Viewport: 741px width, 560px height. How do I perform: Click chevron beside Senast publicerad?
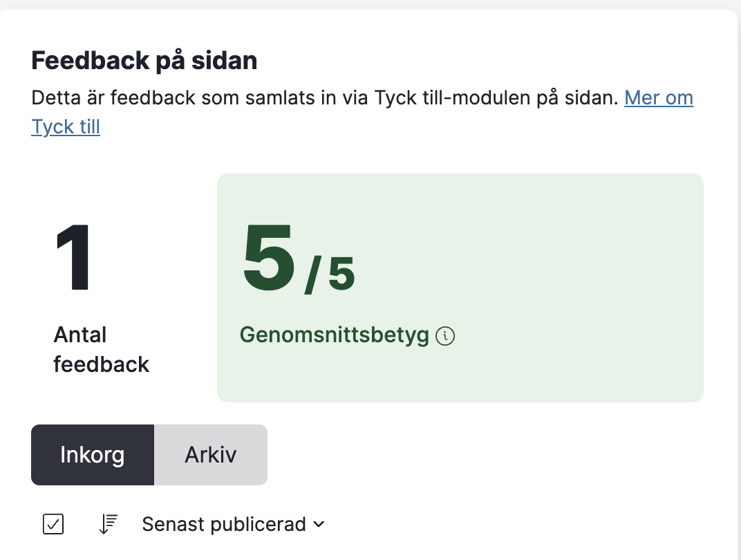[319, 524]
